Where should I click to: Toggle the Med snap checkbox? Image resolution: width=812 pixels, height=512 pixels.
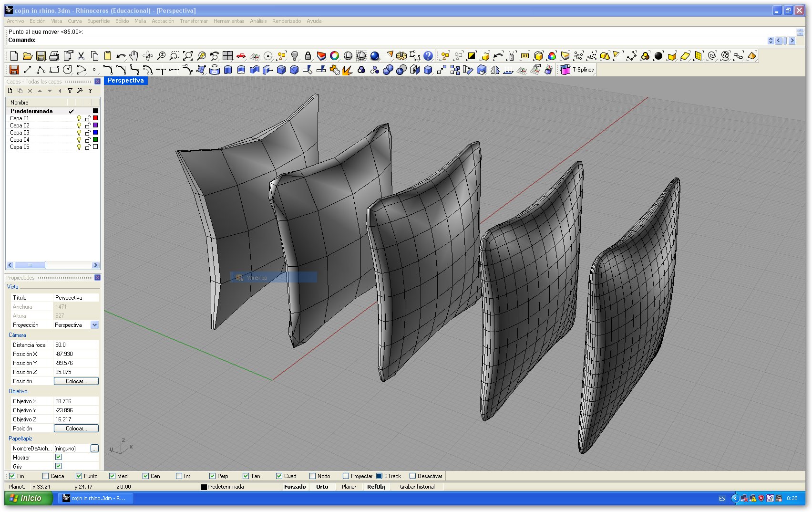pyautogui.click(x=113, y=476)
